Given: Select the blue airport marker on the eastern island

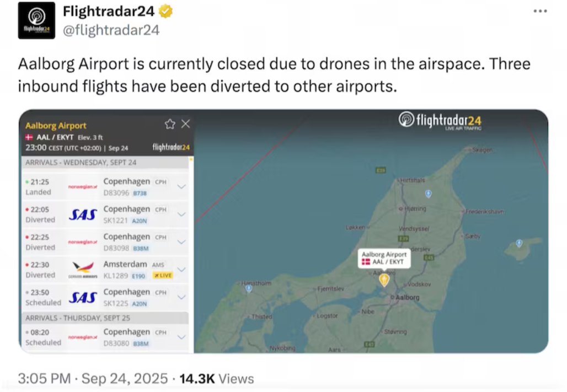Looking at the screenshot, I should pos(518,243).
